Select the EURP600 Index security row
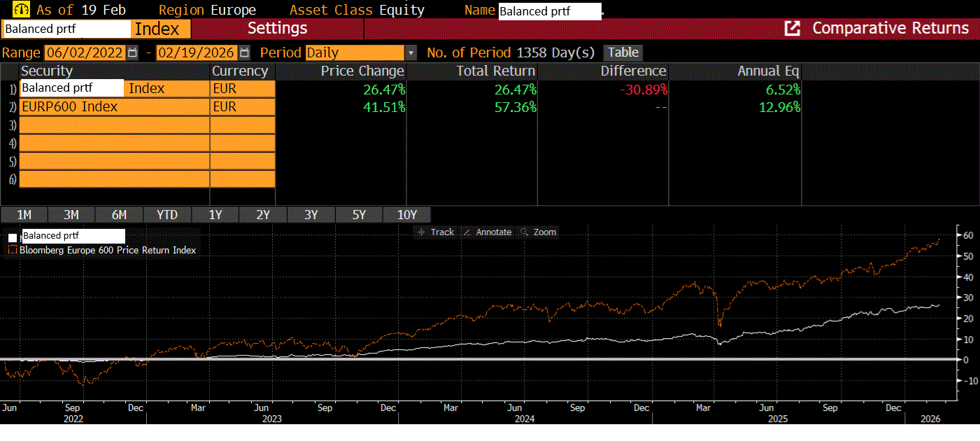Image resolution: width=980 pixels, height=441 pixels. click(x=114, y=107)
